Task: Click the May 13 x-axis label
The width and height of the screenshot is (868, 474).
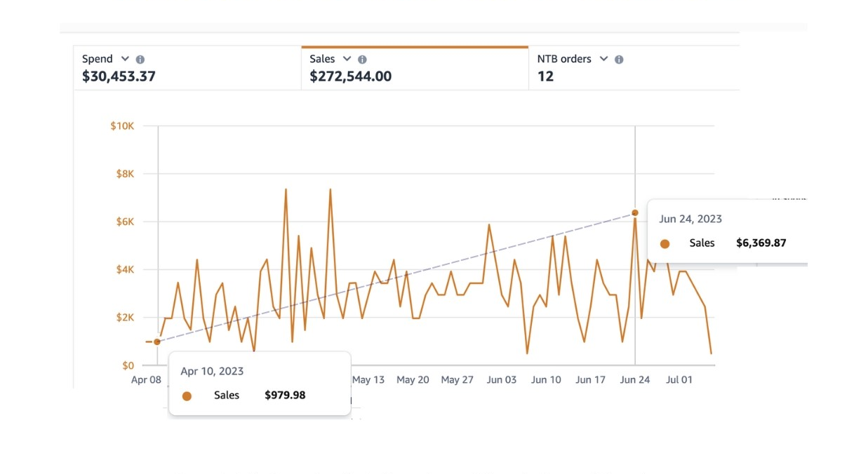Action: point(368,379)
